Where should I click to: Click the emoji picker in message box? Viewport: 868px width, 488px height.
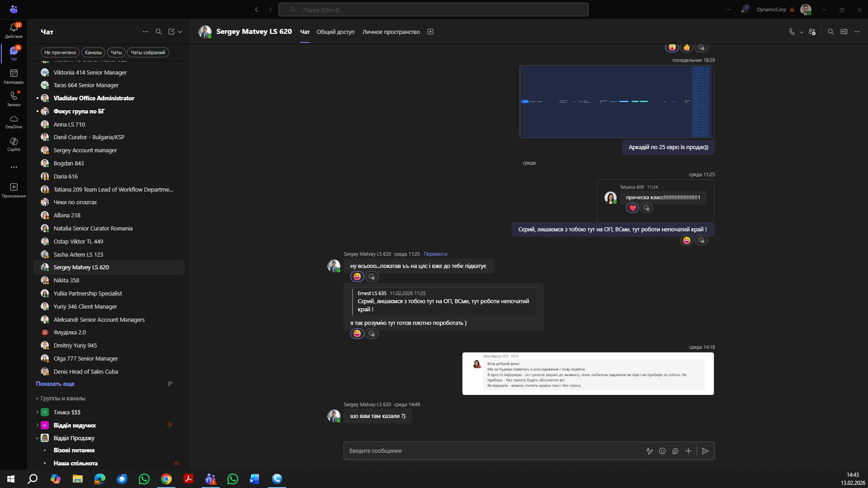[662, 451]
